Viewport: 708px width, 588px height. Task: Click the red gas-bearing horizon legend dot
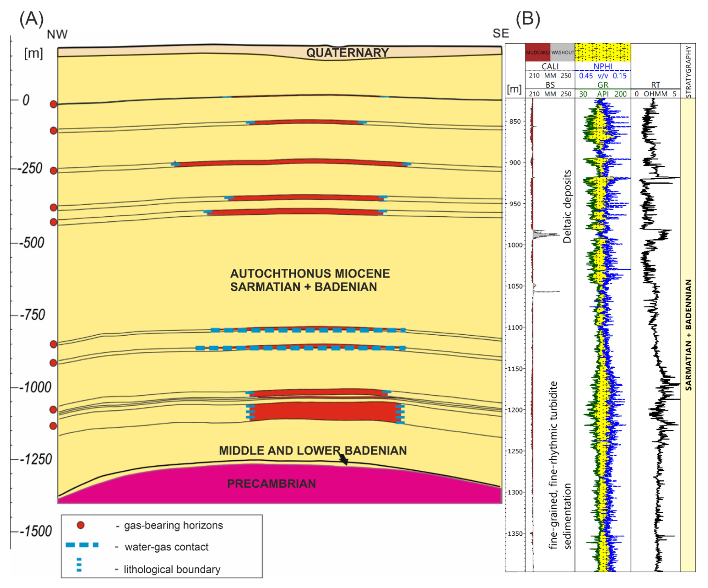81,525
